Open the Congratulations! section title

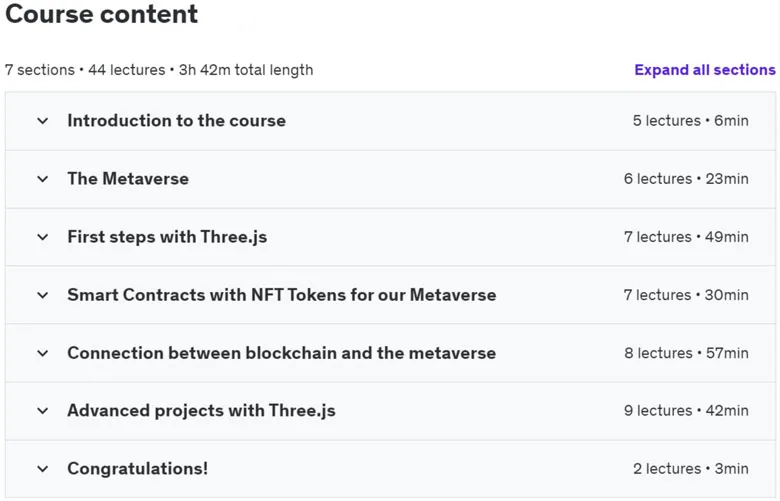(138, 469)
